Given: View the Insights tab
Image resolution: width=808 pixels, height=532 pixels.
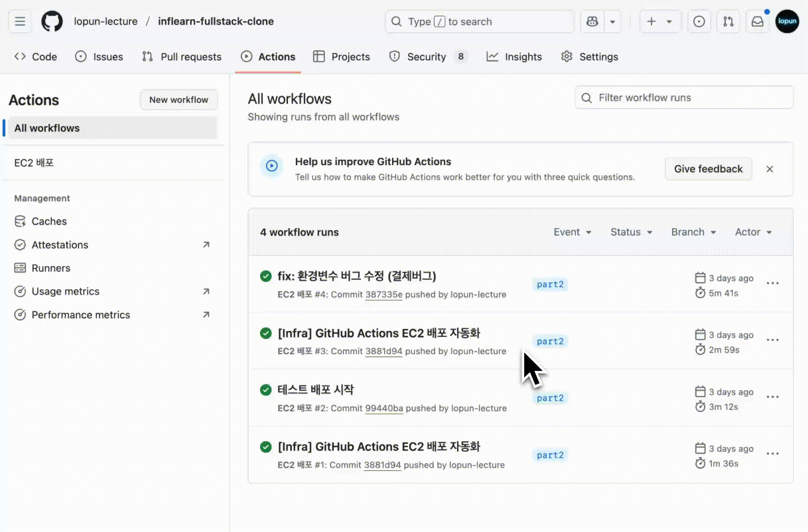Looking at the screenshot, I should pyautogui.click(x=514, y=57).
